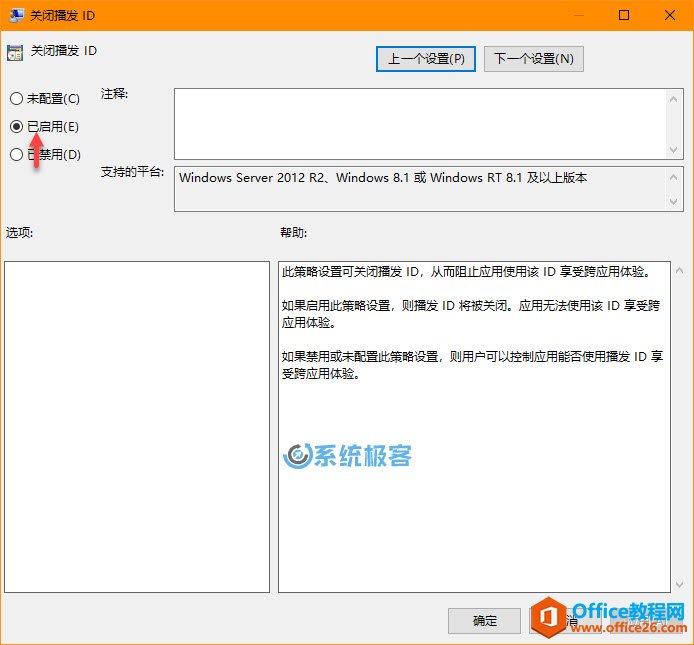
Task: Confirm with the 确定 button
Action: [x=484, y=621]
